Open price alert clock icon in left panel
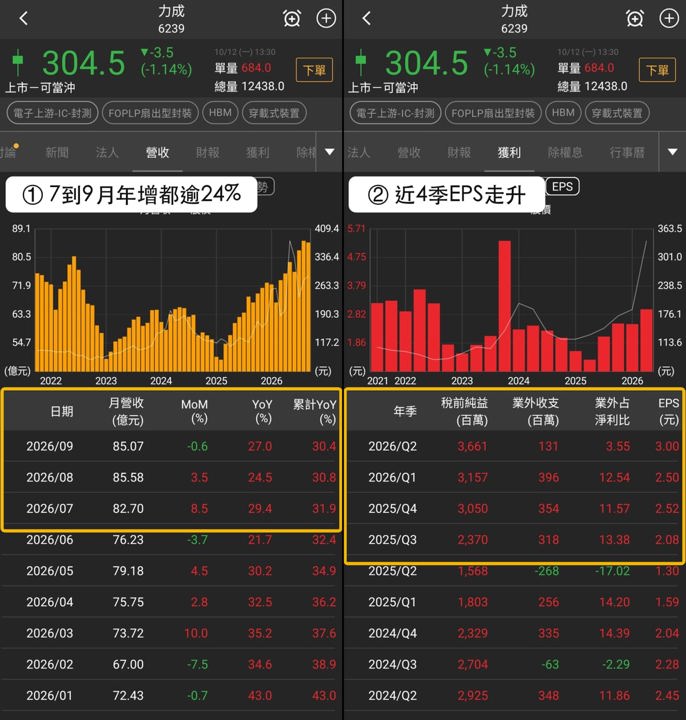 click(x=292, y=18)
